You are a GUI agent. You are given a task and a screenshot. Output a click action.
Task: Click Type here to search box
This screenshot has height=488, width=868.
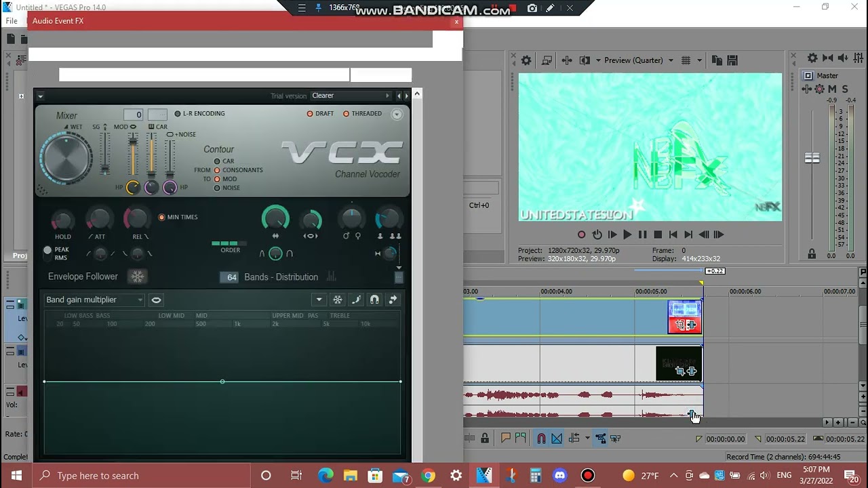tap(142, 475)
